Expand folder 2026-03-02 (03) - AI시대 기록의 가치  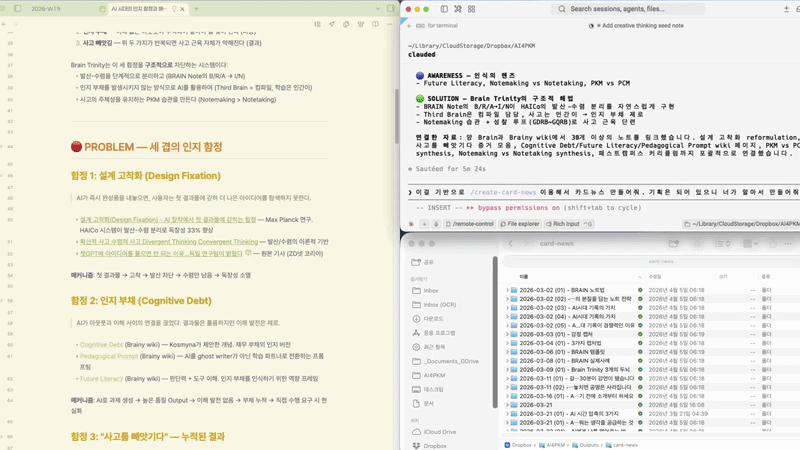click(x=507, y=308)
